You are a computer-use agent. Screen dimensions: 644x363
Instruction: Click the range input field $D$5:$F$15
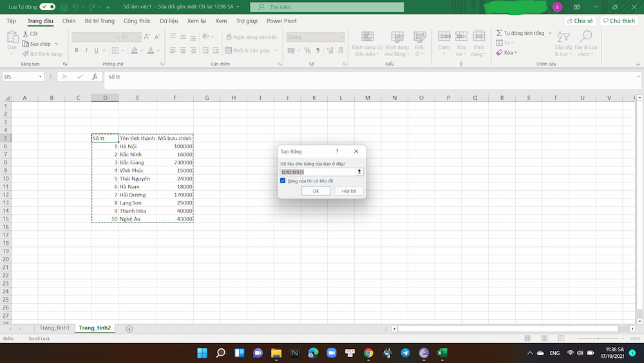[x=317, y=172]
